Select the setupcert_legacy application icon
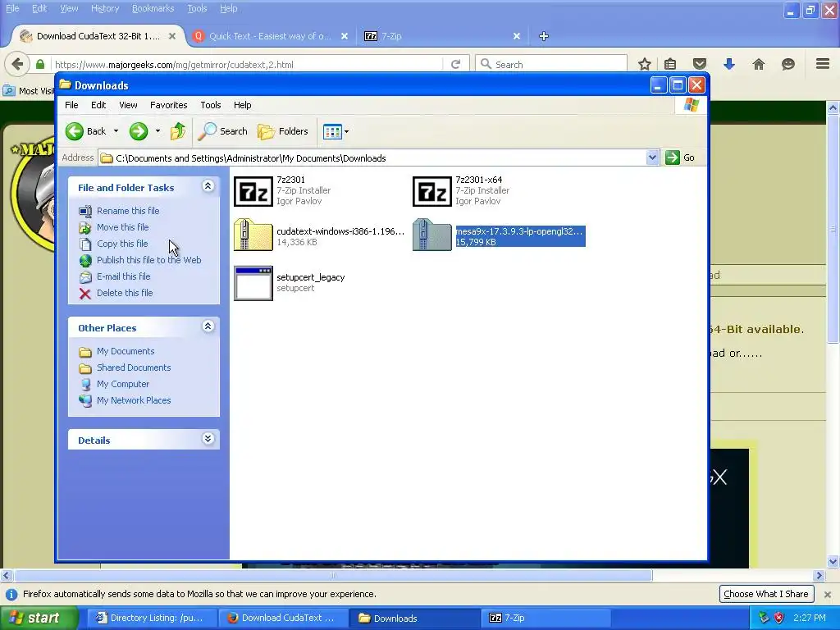The height and width of the screenshot is (630, 840). point(253,283)
